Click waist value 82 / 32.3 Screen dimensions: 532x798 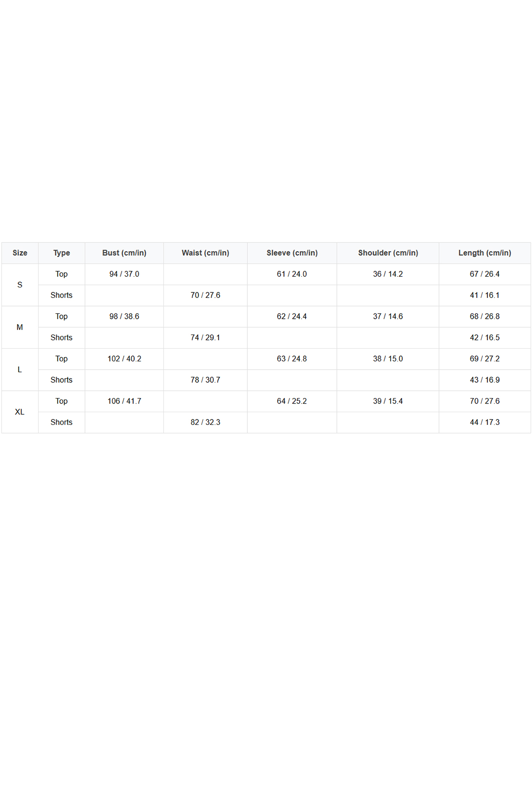point(205,422)
